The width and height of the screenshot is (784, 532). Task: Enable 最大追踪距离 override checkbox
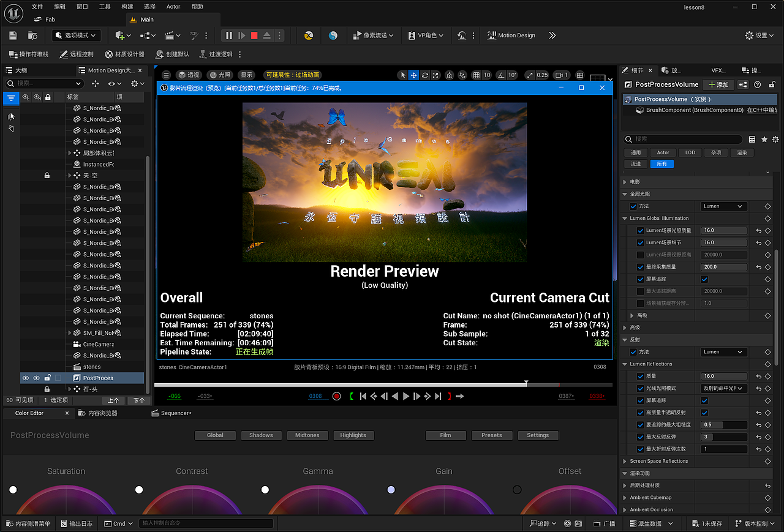[641, 291]
